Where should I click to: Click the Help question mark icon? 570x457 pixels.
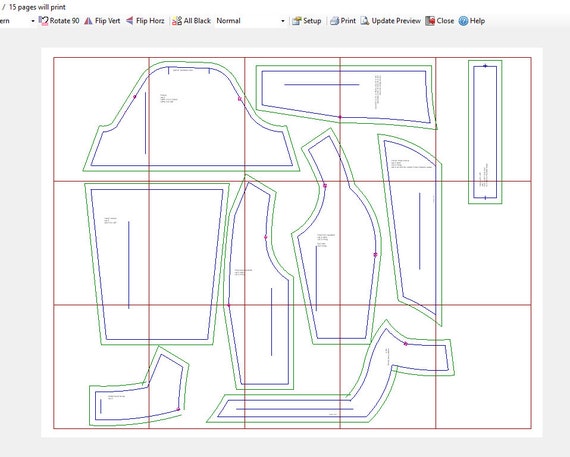click(x=463, y=21)
